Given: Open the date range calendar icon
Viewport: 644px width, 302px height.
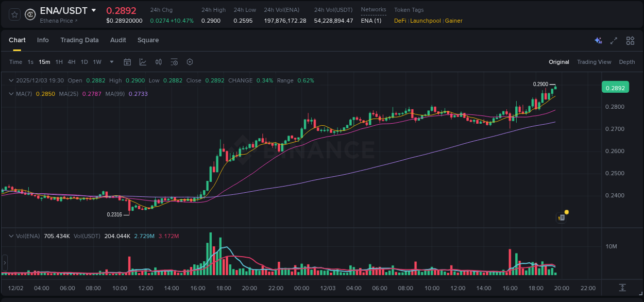Looking at the screenshot, I should click(x=127, y=62).
